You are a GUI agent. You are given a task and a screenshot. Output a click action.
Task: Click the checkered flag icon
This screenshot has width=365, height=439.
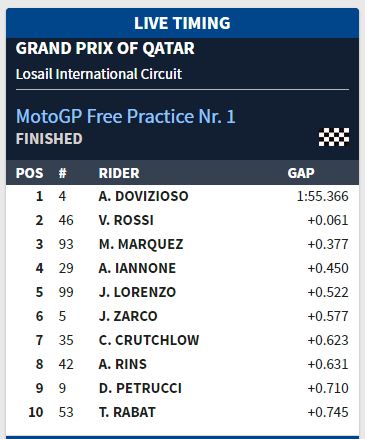[334, 137]
